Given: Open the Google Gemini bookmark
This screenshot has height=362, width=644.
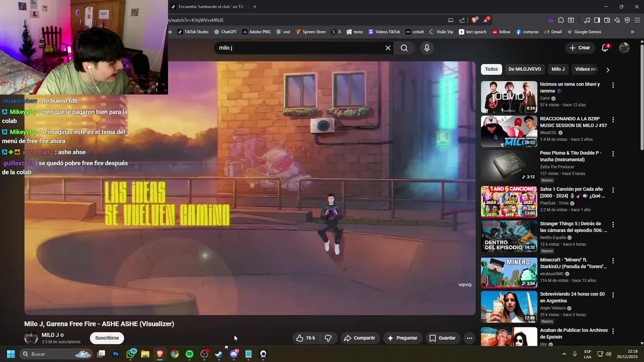Looking at the screenshot, I should 584,32.
